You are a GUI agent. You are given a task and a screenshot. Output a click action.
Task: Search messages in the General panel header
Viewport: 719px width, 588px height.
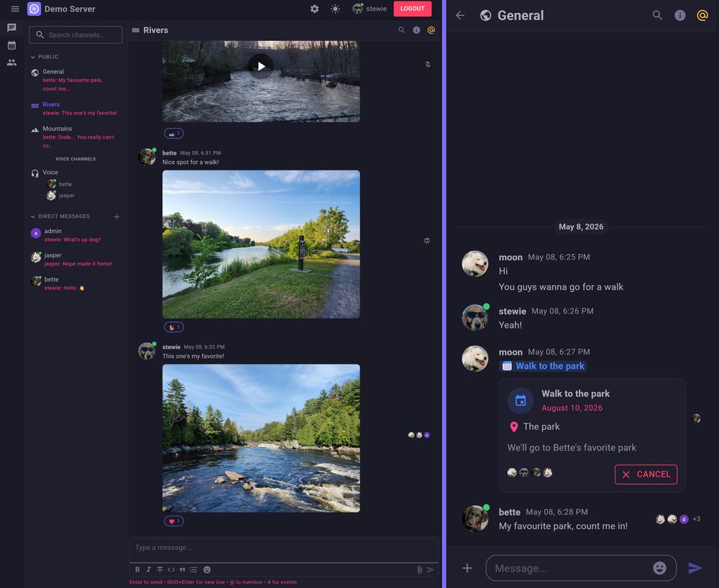click(x=657, y=16)
